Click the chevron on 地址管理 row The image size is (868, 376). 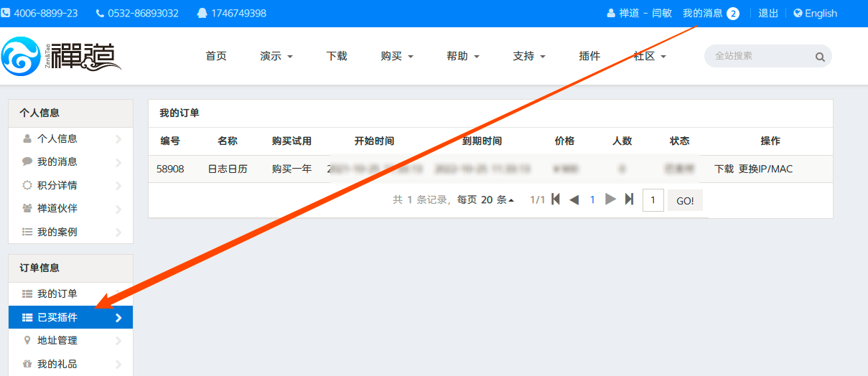(x=118, y=340)
